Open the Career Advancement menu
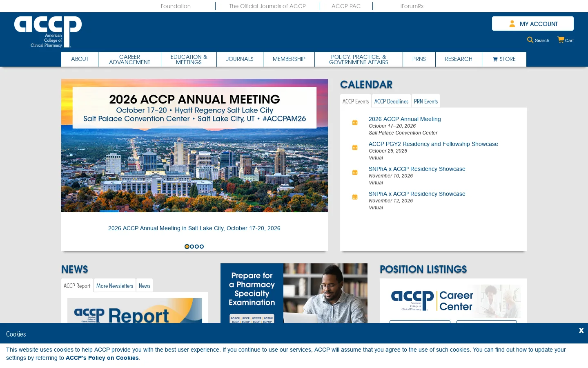This screenshot has width=588, height=368. (x=129, y=59)
